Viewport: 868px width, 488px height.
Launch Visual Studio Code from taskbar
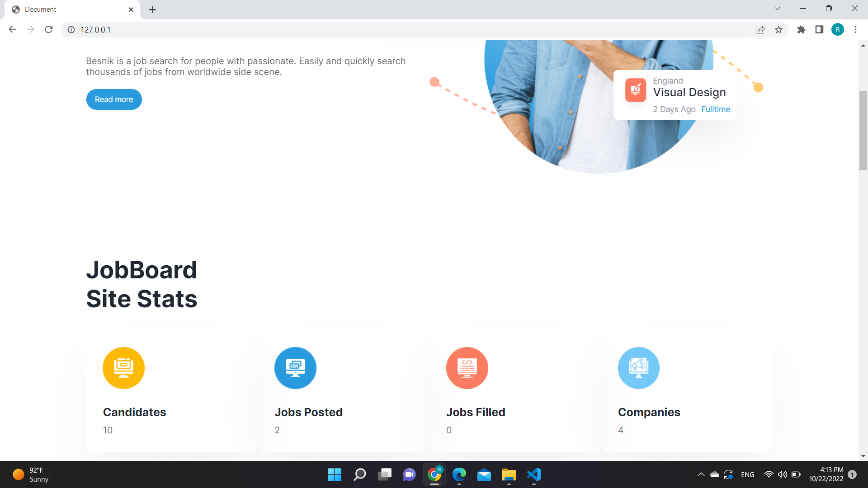coord(533,475)
